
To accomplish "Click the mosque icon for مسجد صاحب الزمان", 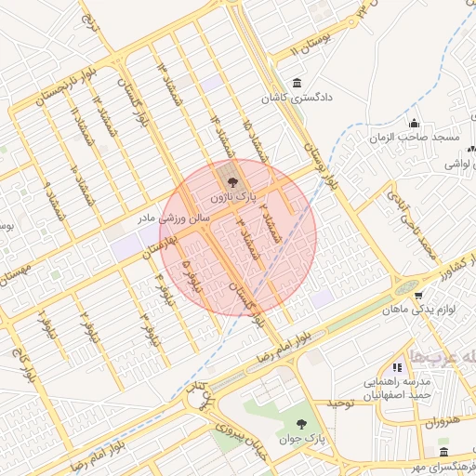I will tap(414, 123).
